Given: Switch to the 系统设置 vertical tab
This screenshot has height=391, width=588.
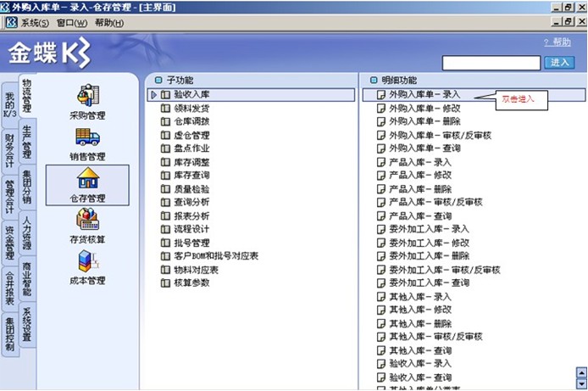Looking at the screenshot, I should [27, 325].
